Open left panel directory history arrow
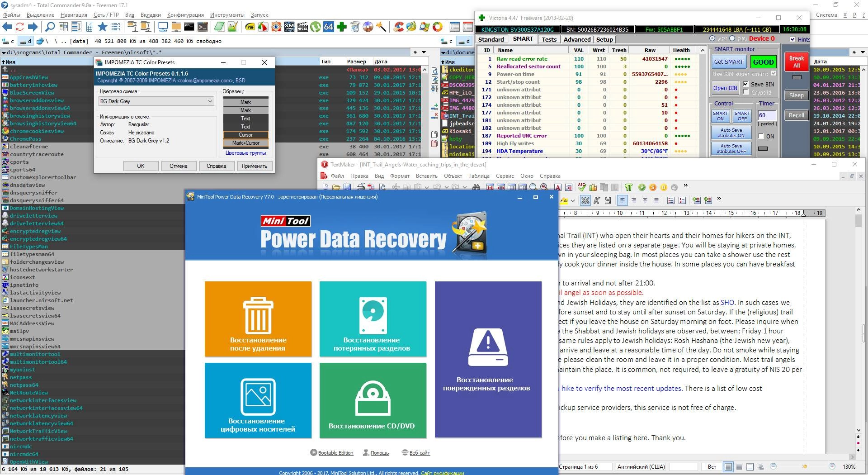 pyautogui.click(x=424, y=52)
